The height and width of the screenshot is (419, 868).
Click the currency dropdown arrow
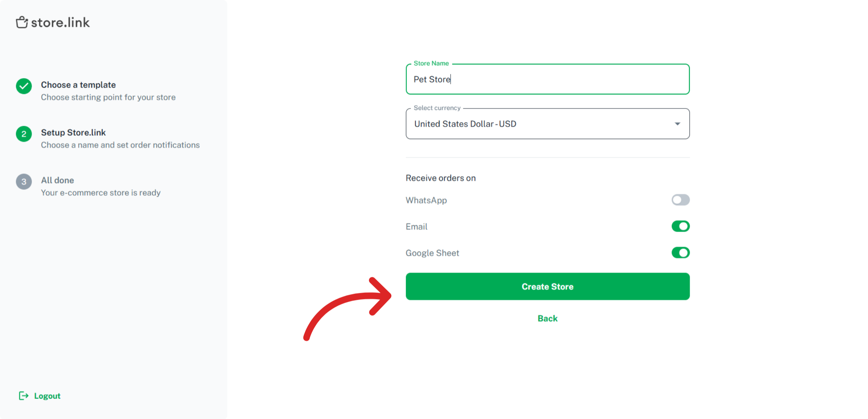click(677, 124)
